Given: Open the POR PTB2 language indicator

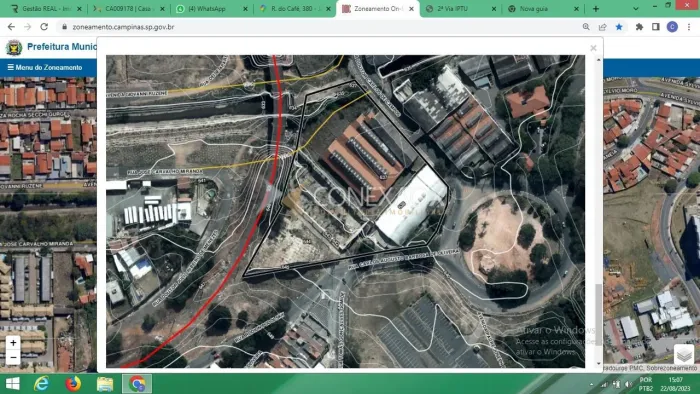Looking at the screenshot, I should click(646, 384).
